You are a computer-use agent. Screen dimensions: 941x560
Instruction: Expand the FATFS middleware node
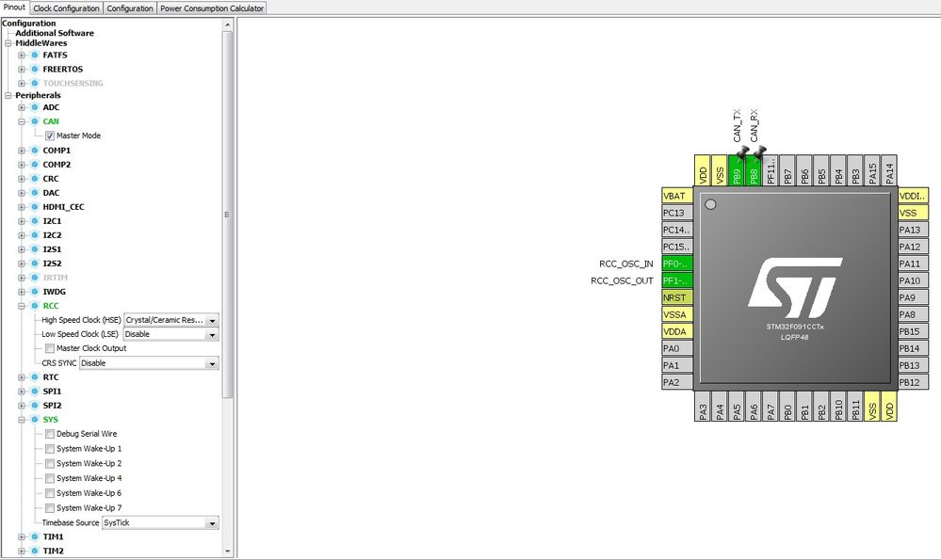point(22,56)
